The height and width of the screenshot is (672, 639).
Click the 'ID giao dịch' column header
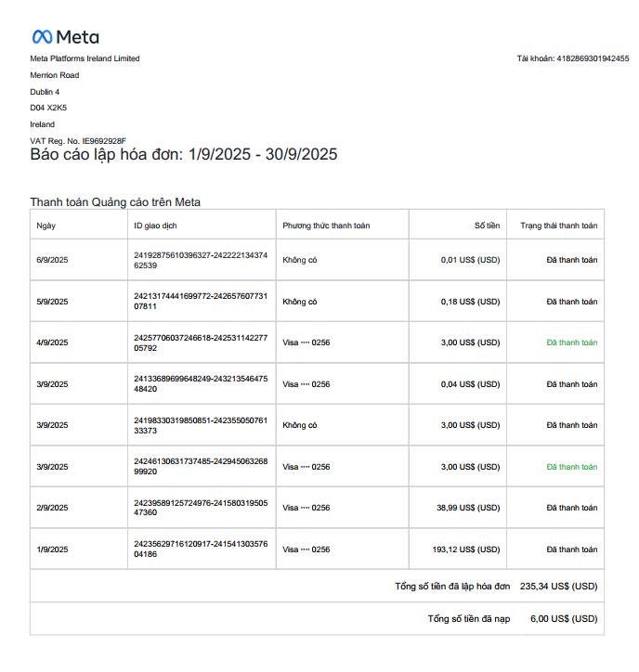coord(155,226)
